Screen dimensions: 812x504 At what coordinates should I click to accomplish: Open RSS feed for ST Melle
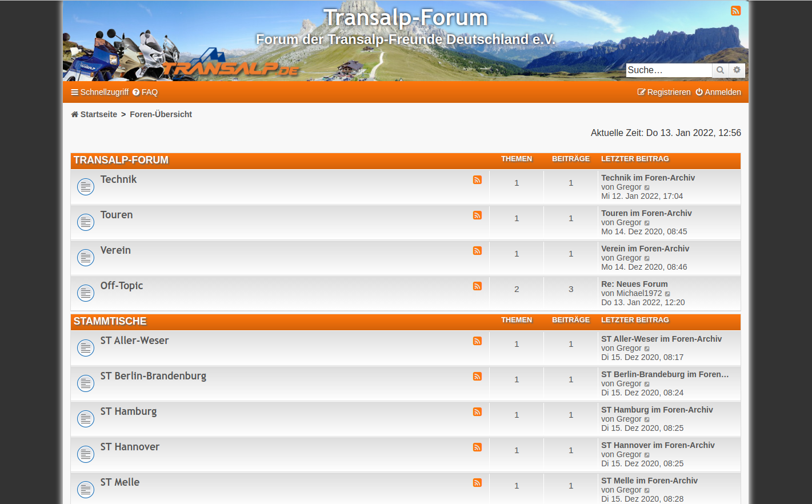pyautogui.click(x=477, y=483)
